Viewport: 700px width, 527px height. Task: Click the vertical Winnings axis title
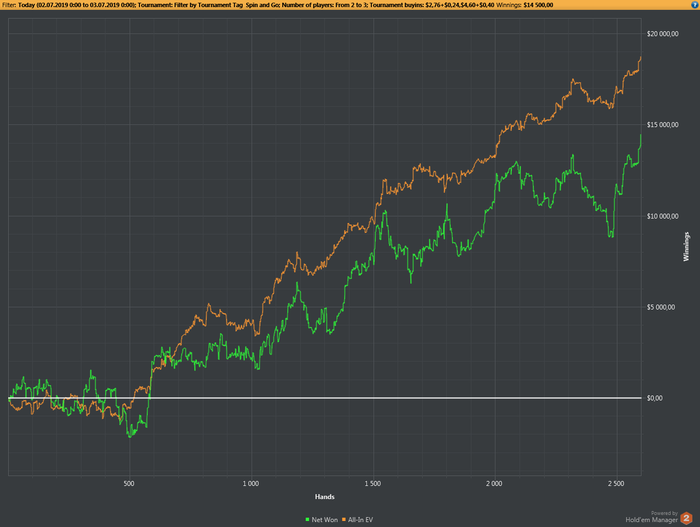pos(686,247)
